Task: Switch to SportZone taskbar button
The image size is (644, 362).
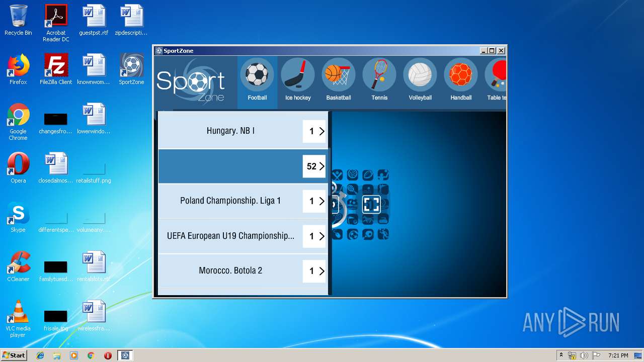Action: click(125, 355)
